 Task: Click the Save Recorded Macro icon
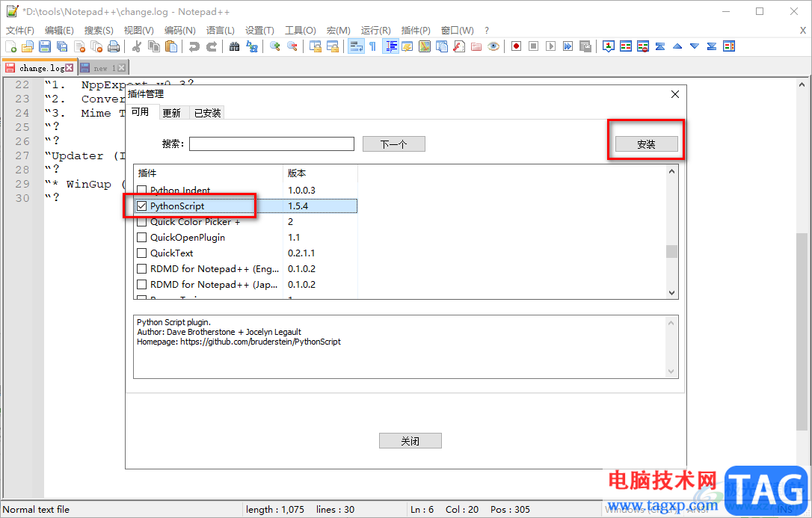(585, 46)
